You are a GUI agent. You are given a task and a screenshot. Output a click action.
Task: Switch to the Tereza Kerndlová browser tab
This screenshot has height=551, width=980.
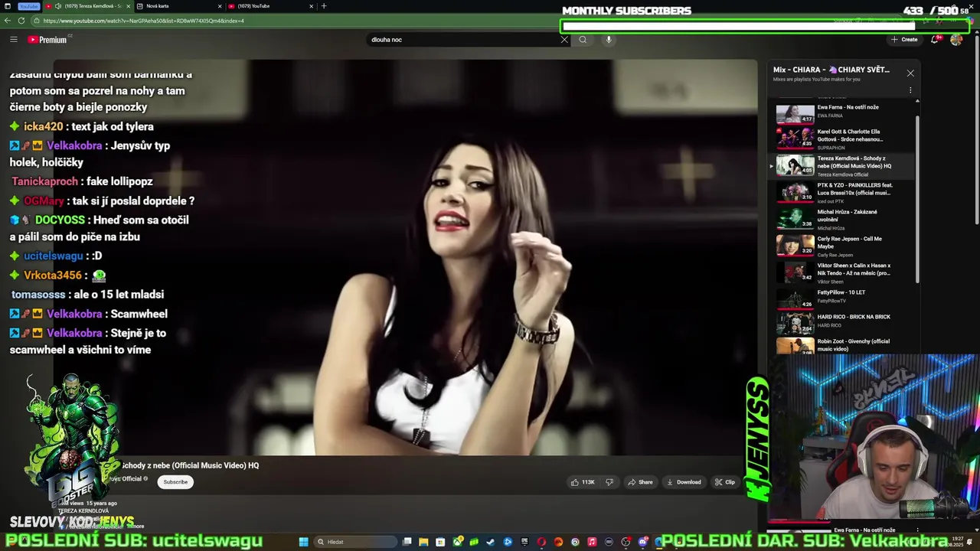pyautogui.click(x=88, y=6)
